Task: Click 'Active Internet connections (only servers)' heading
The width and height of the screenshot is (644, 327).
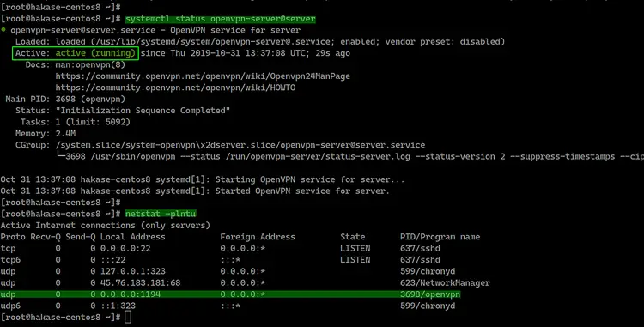Action: coord(105,226)
